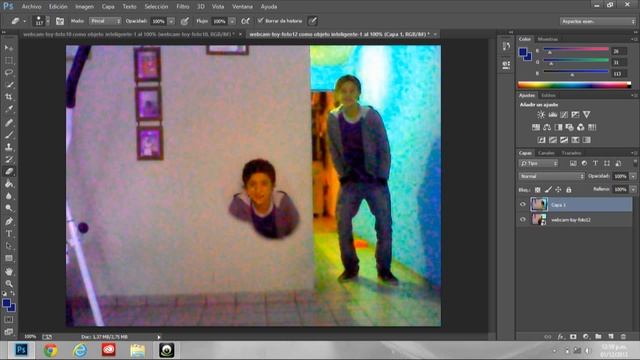Click the foreground color swatch in toolbox
The width and height of the screenshot is (640, 360).
6,303
